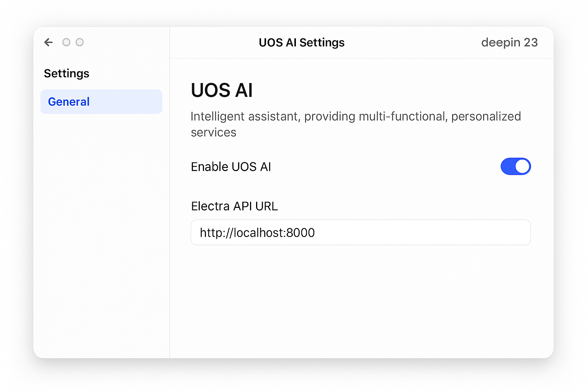Viewport: 588px width, 392px height.
Task: Click the large UOS AI heading
Action: (222, 90)
